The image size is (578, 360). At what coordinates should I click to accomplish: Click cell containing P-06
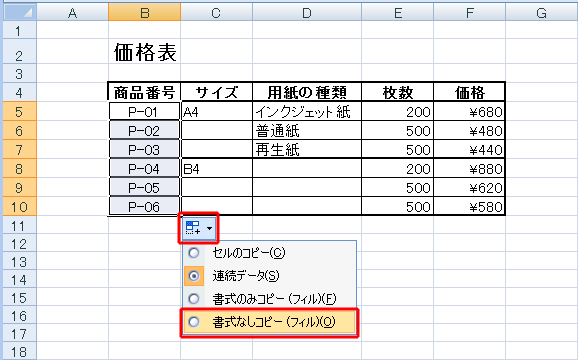point(144,207)
